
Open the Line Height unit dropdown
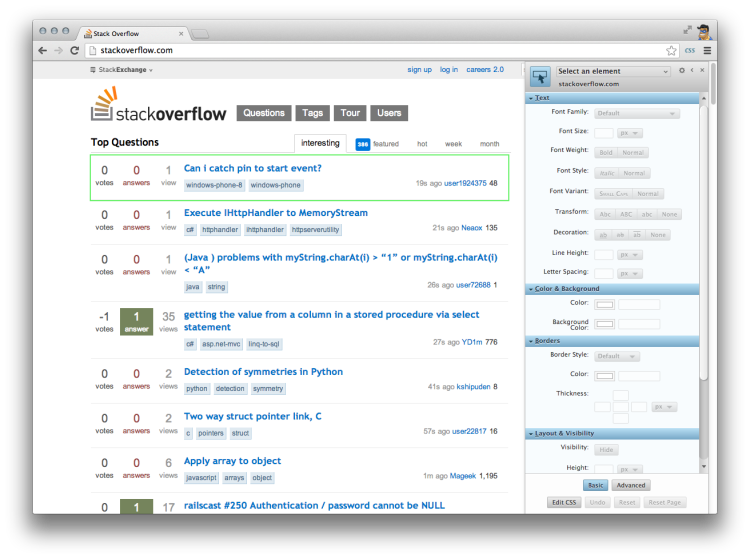[629, 255]
